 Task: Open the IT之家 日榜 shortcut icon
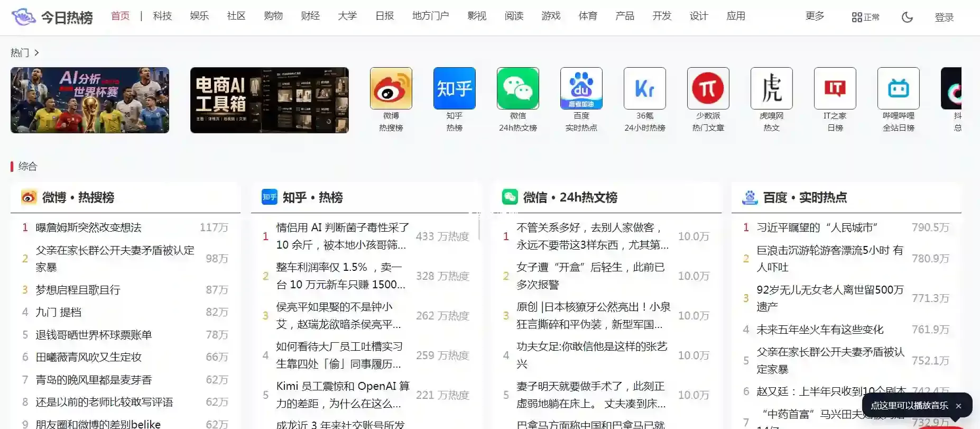[835, 88]
